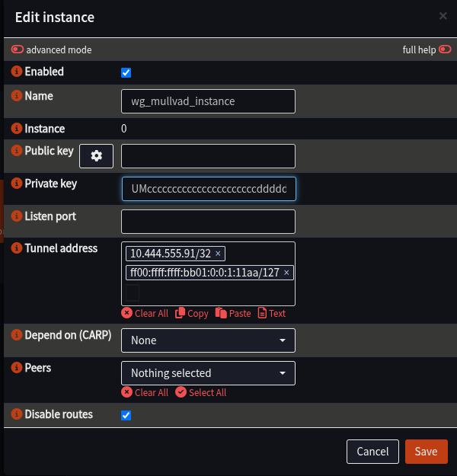The image size is (457, 476).
Task: Switch tunnel address to Text view
Action: tap(272, 313)
